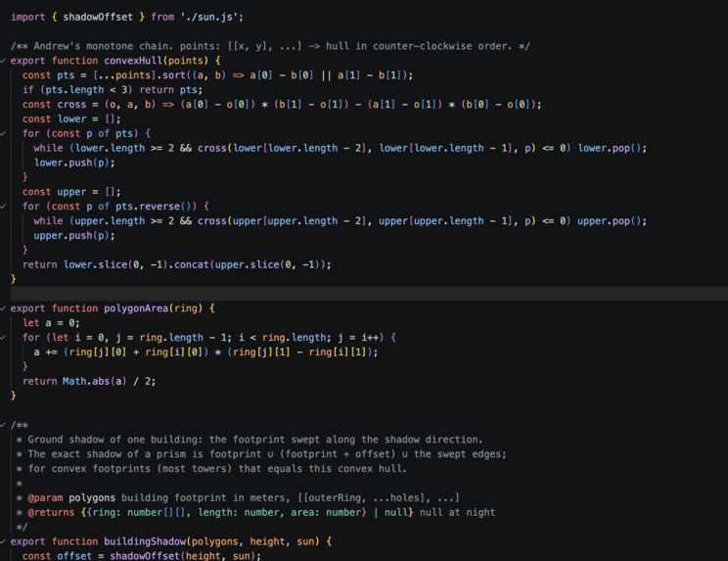The width and height of the screenshot is (728, 561).
Task: Click 'Math.abs(a)' in the return statement
Action: click(x=94, y=381)
